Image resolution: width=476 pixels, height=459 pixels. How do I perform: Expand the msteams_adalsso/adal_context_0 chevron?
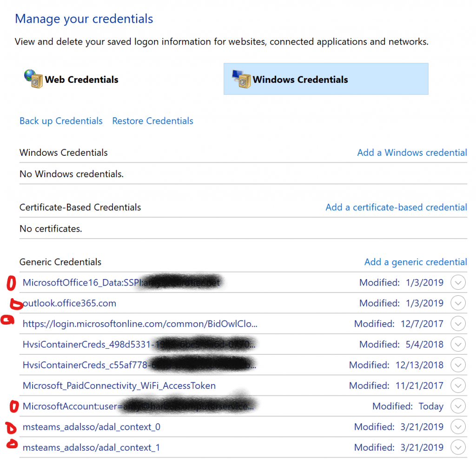[458, 427]
